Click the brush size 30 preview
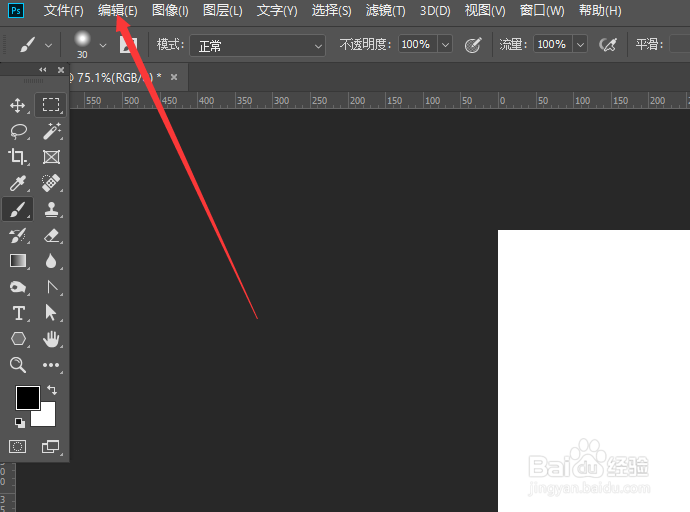Image resolution: width=690 pixels, height=512 pixels. pyautogui.click(x=82, y=45)
